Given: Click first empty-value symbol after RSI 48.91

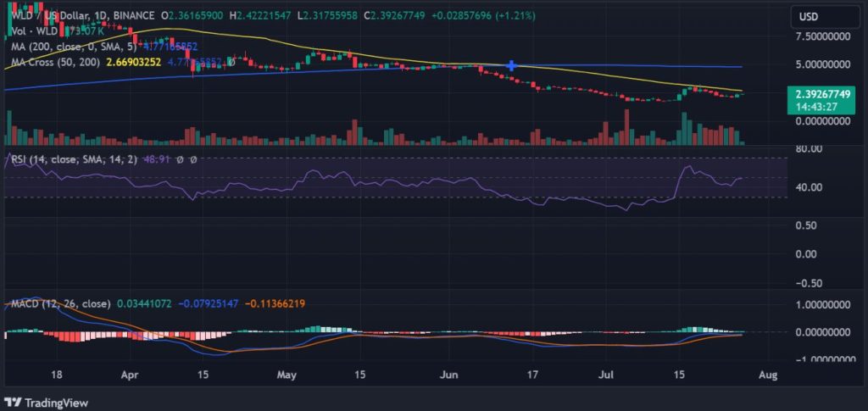Looking at the screenshot, I should click(x=180, y=159).
